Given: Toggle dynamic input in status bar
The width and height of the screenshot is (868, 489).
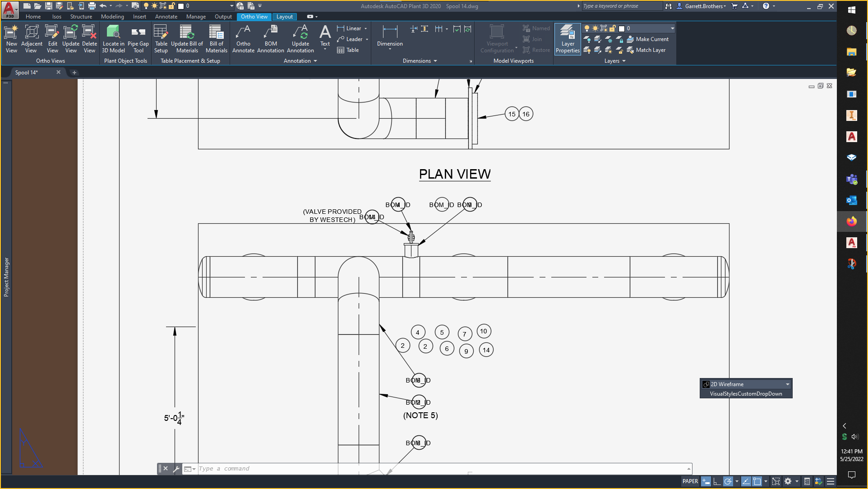Looking at the screenshot, I should pyautogui.click(x=706, y=481).
